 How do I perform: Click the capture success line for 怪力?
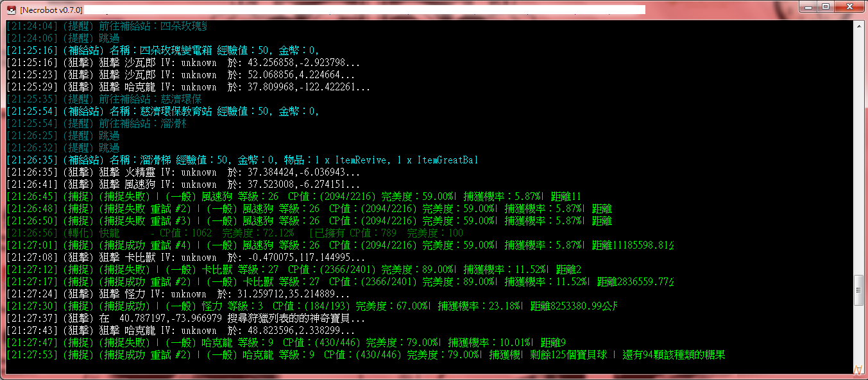312,306
